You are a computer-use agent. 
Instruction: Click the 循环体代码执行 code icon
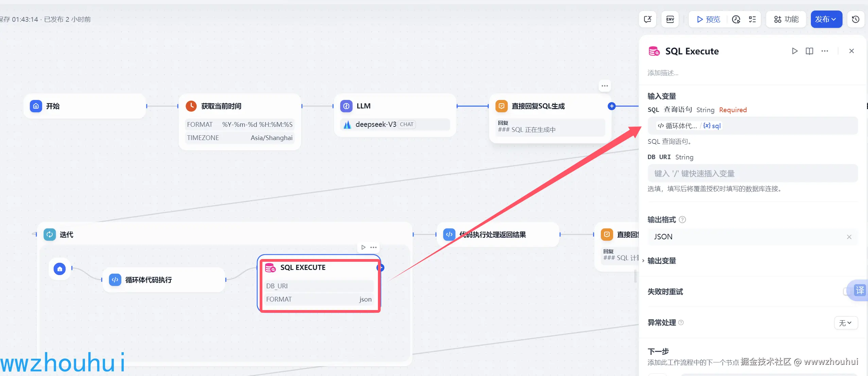115,280
